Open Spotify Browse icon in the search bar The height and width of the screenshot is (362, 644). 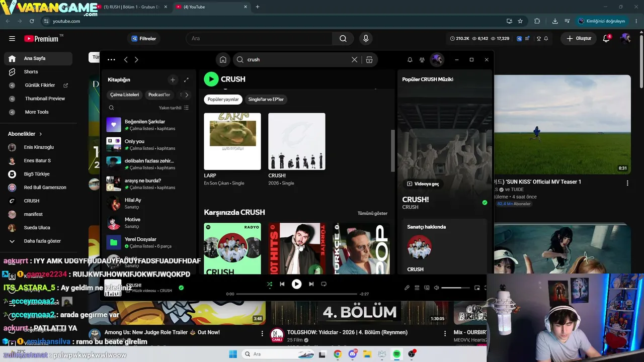coord(369,59)
